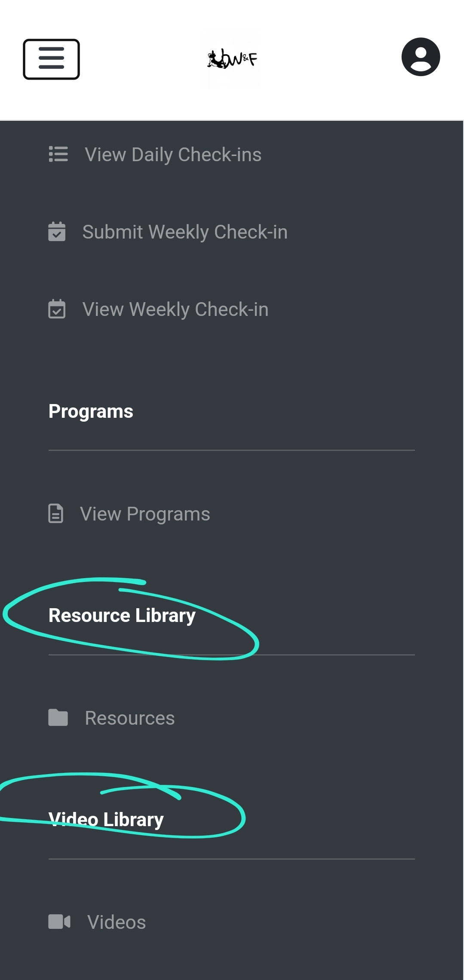Click the calendar icon beside Submit Weekly Check-in
This screenshot has width=464, height=980.
point(57,232)
